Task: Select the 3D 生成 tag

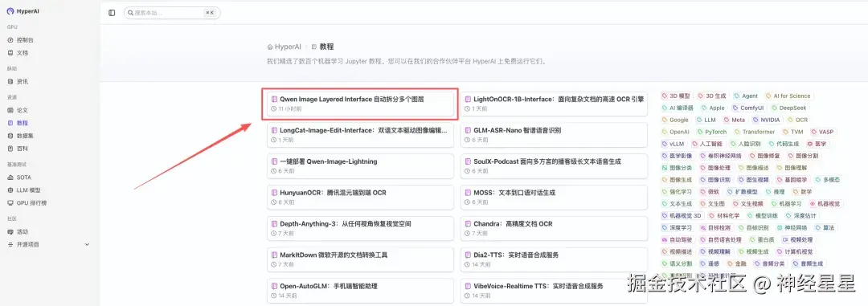Action: click(712, 96)
